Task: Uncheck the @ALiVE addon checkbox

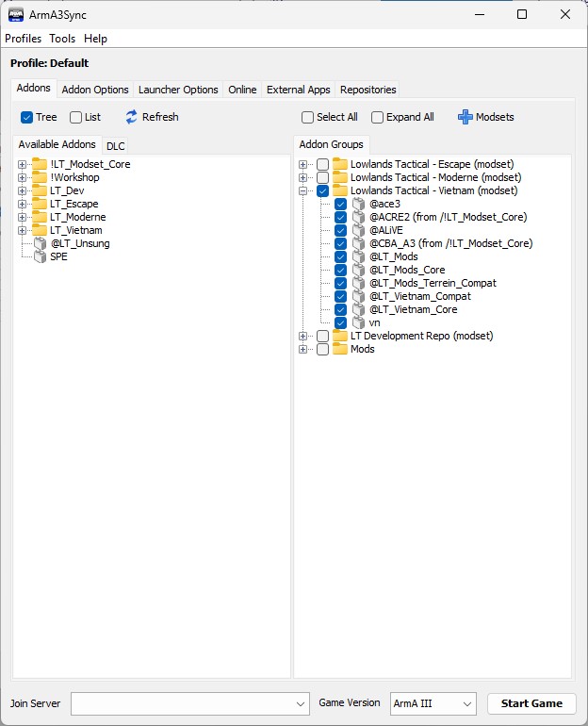Action: (340, 230)
